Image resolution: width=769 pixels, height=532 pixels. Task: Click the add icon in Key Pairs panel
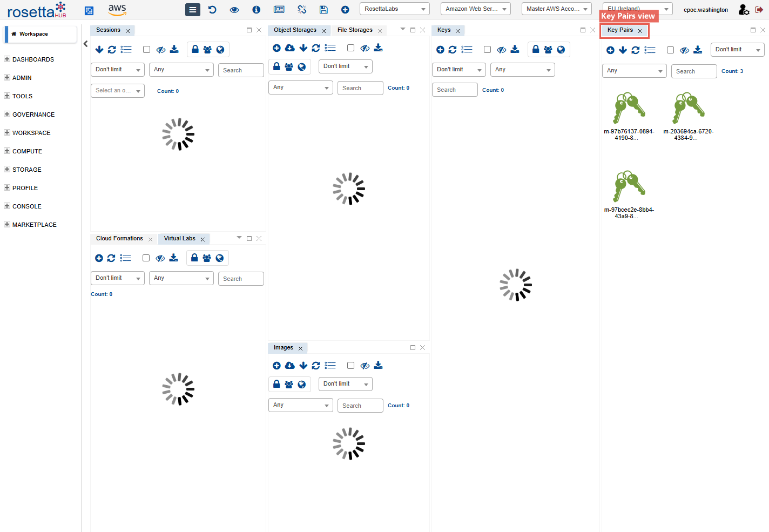click(x=610, y=50)
